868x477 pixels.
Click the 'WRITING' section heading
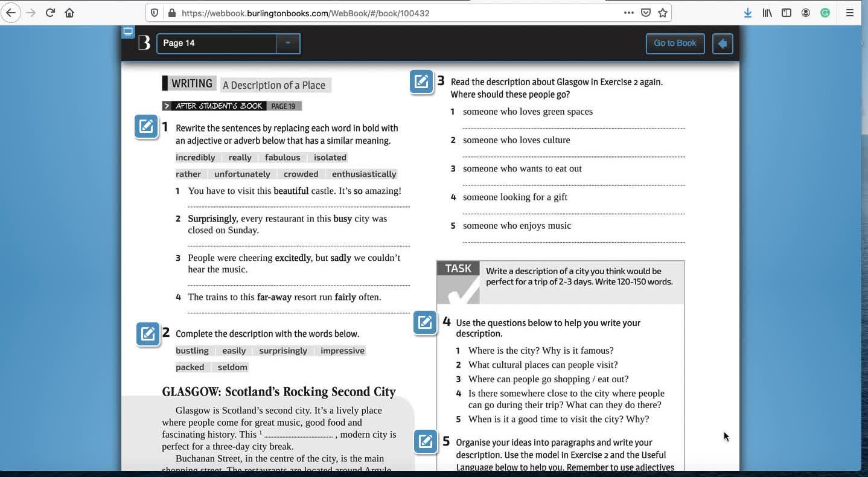click(x=192, y=83)
